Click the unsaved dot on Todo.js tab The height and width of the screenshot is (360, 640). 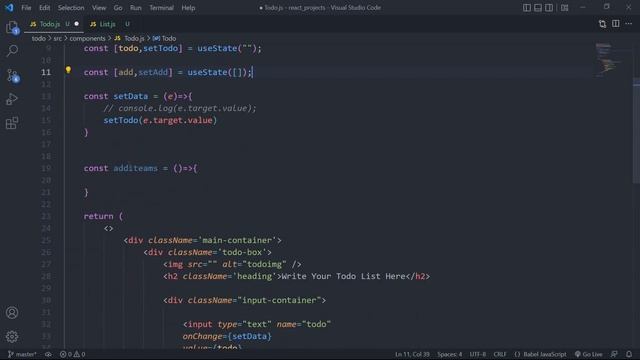tap(77, 24)
